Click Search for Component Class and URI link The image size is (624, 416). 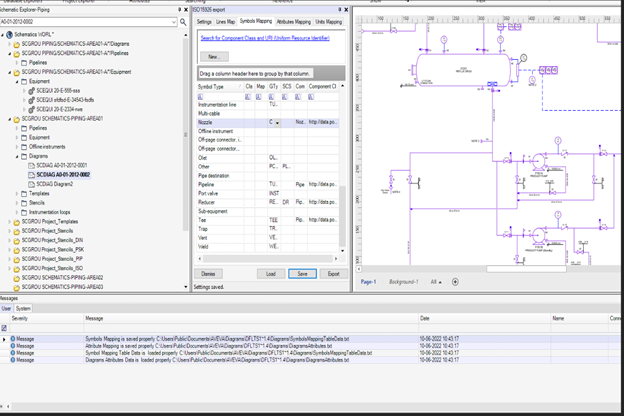point(265,38)
